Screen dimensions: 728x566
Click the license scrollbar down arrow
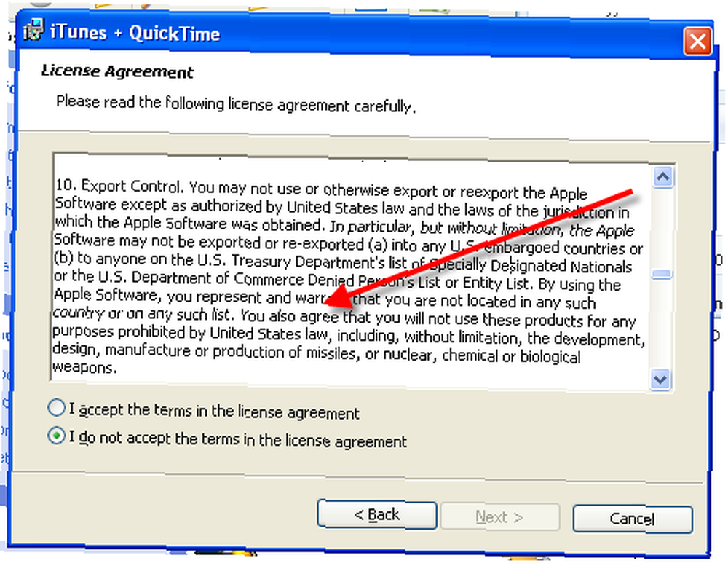tap(660, 380)
